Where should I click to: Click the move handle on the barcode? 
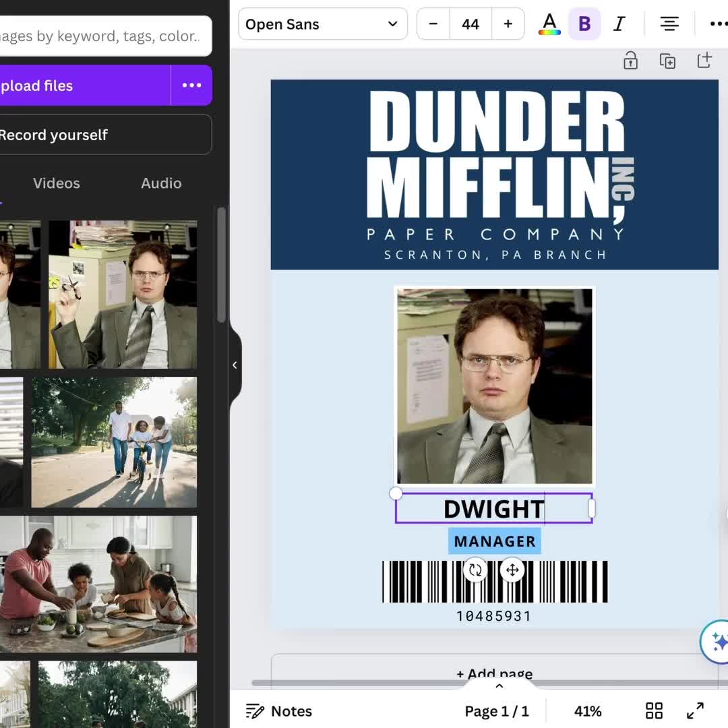pyautogui.click(x=512, y=570)
